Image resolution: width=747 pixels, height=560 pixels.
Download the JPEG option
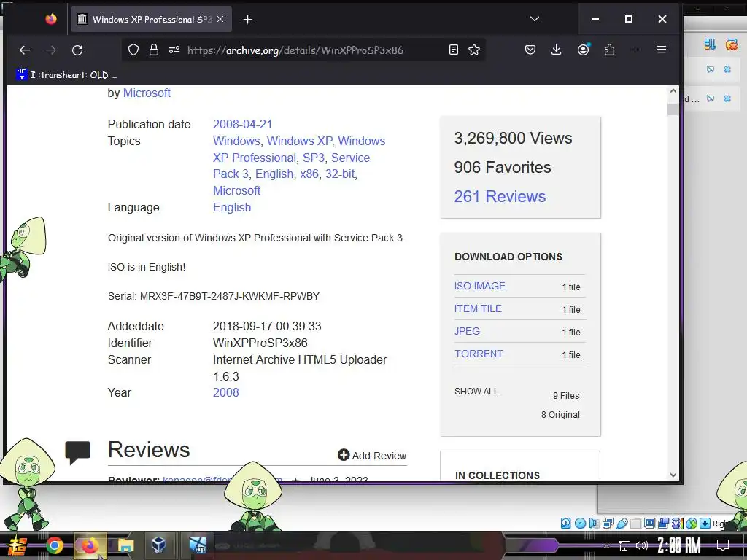tap(467, 331)
